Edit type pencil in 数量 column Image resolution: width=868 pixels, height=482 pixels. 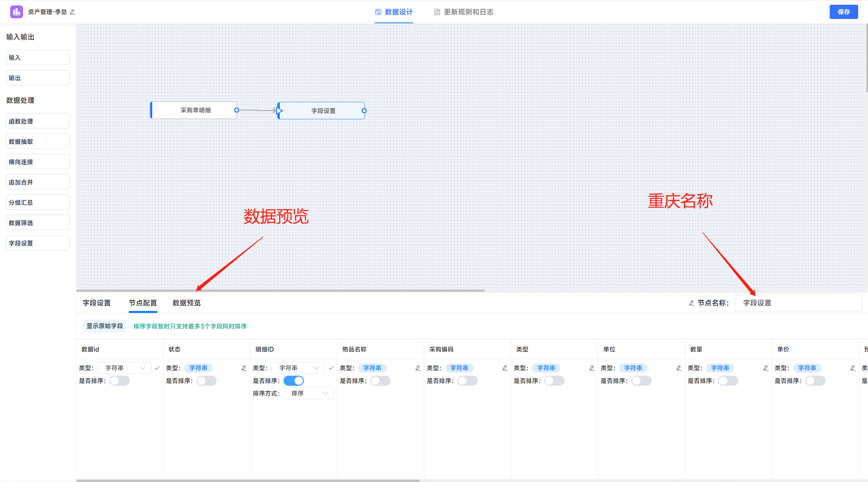click(766, 368)
